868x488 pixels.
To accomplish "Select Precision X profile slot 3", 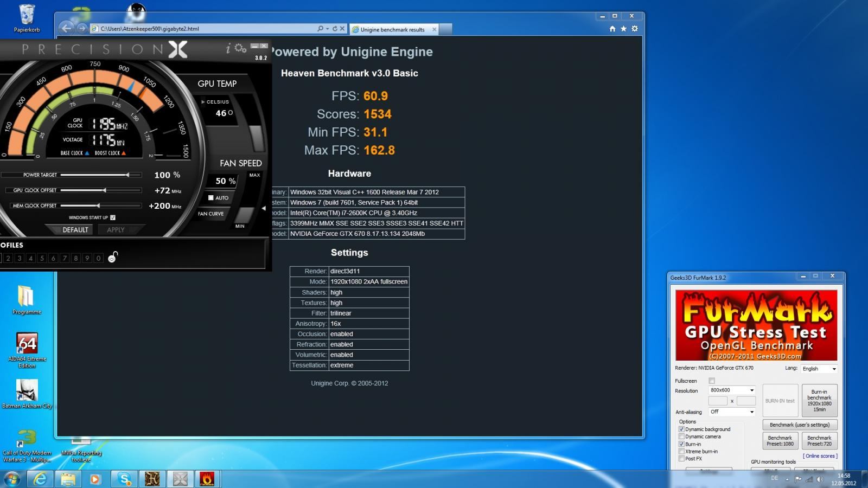I will (20, 258).
